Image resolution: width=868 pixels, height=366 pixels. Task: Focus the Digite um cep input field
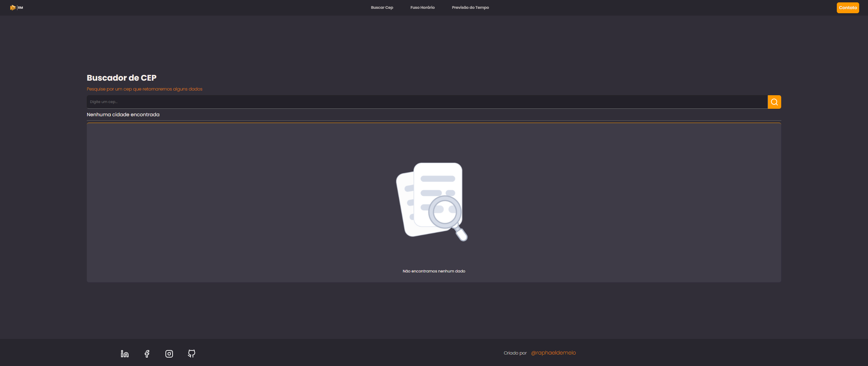tap(271, 102)
